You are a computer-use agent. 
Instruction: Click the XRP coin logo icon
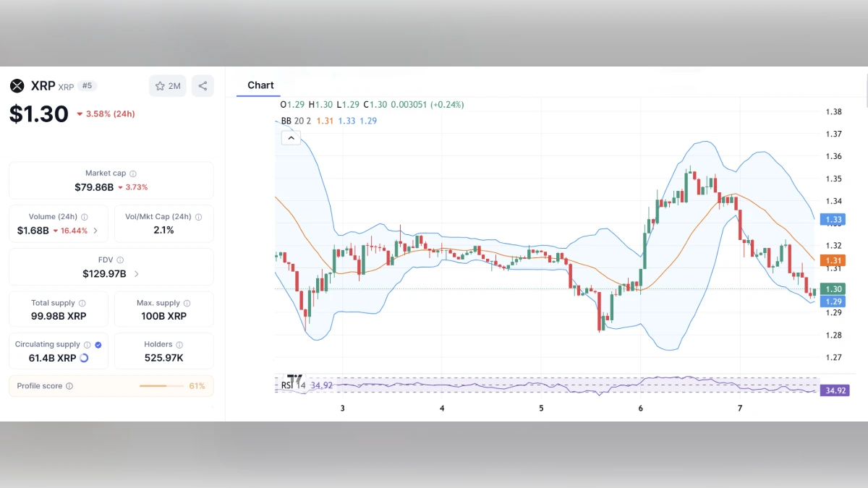(17, 85)
